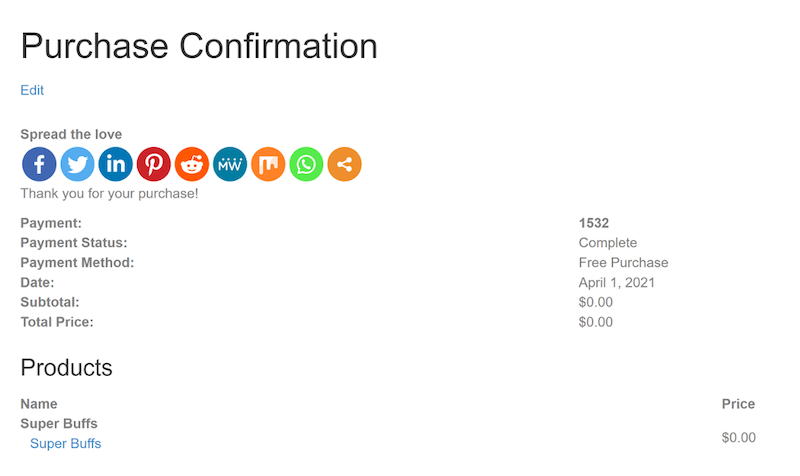Click the orange Mix share icon
Viewport: 800px width, 476px height.
(x=268, y=164)
